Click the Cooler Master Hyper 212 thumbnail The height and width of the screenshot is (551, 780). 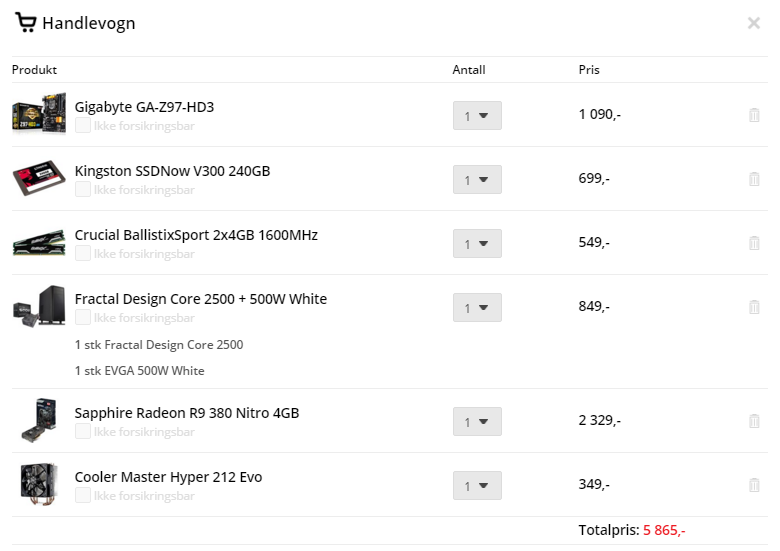coord(39,484)
